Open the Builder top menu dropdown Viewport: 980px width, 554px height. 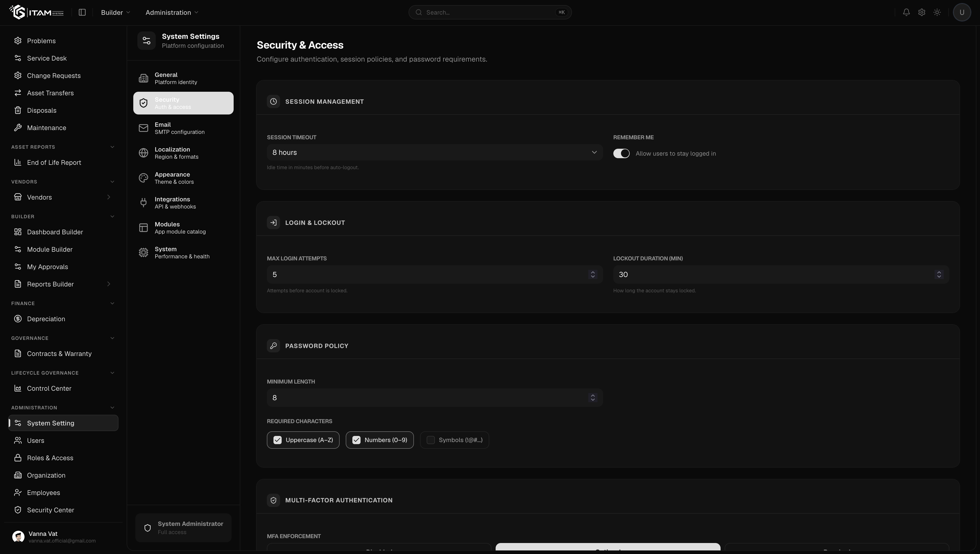[x=115, y=12]
